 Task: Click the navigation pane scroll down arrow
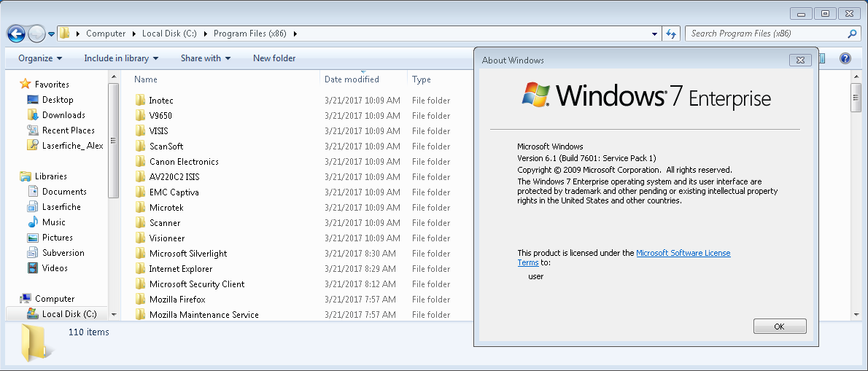[x=114, y=314]
